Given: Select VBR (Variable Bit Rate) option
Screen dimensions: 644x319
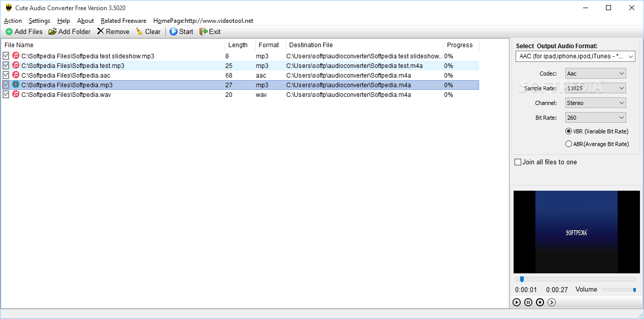Looking at the screenshot, I should [x=568, y=131].
